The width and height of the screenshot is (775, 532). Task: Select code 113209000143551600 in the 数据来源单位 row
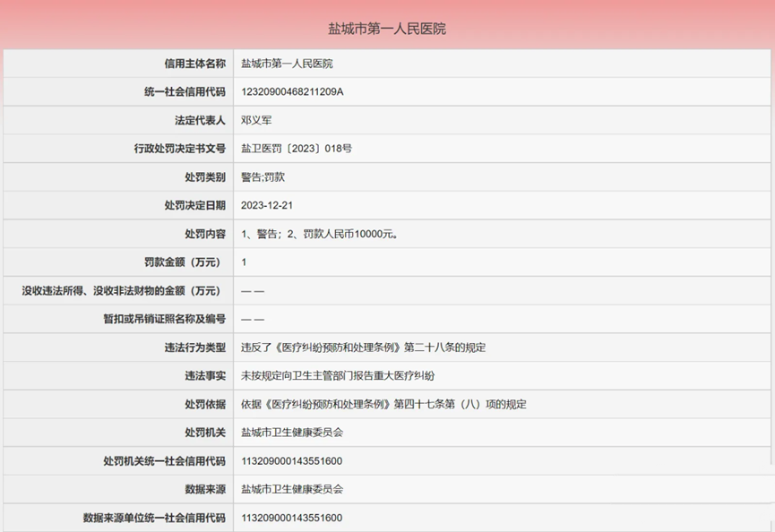(291, 518)
